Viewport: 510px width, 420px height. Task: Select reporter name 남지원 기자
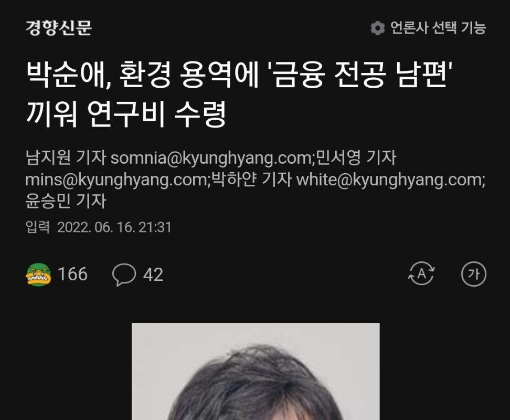(x=66, y=157)
